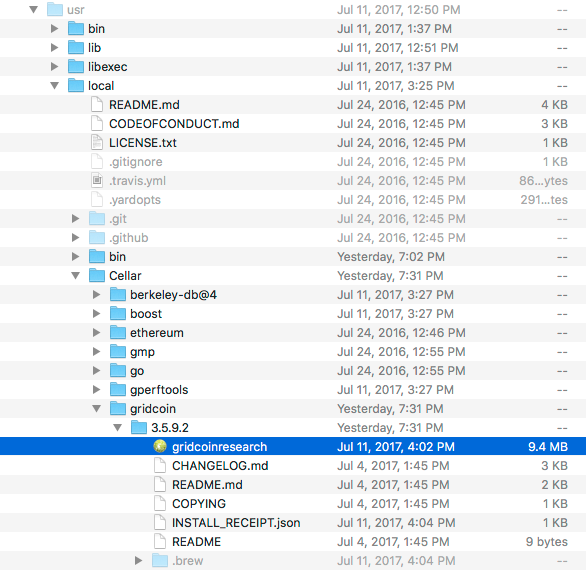Select the boost folder icon
Image resolution: width=586 pixels, height=571 pixels.
click(x=118, y=314)
